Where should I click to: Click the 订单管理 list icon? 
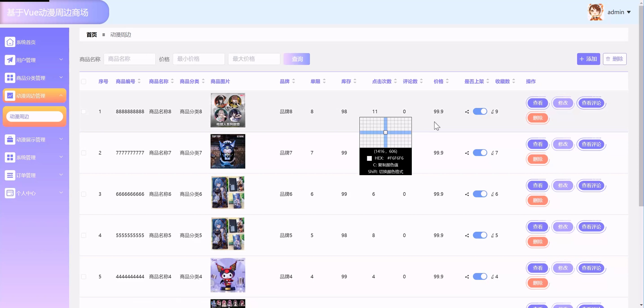point(10,175)
